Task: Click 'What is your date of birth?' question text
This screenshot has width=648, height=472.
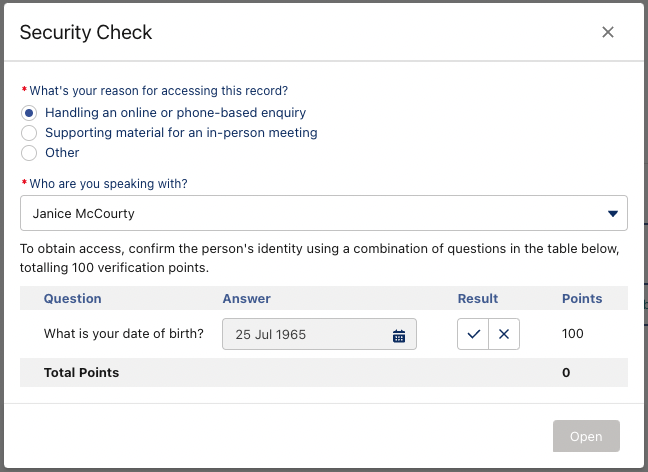Action: [x=124, y=334]
